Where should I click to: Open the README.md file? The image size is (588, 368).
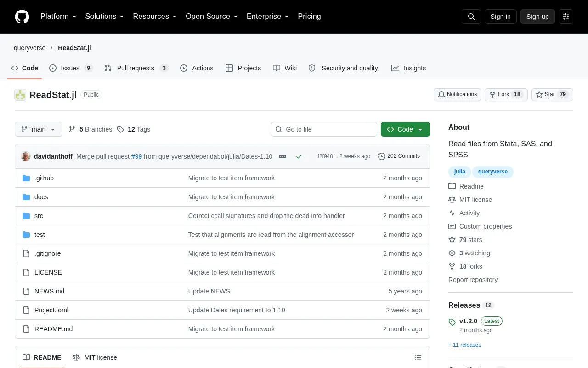coord(53,329)
